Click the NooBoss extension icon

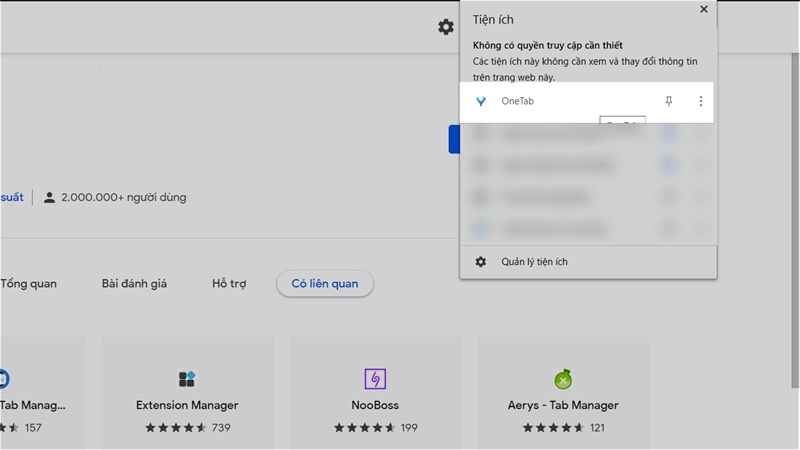tap(375, 379)
